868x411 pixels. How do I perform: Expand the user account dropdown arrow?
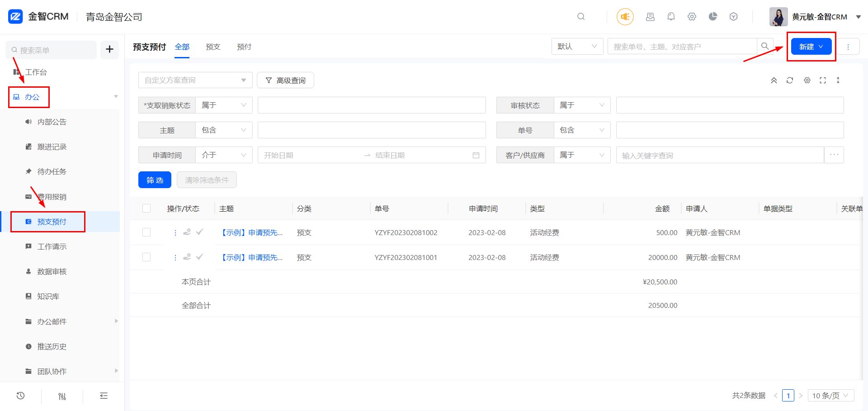pyautogui.click(x=859, y=17)
